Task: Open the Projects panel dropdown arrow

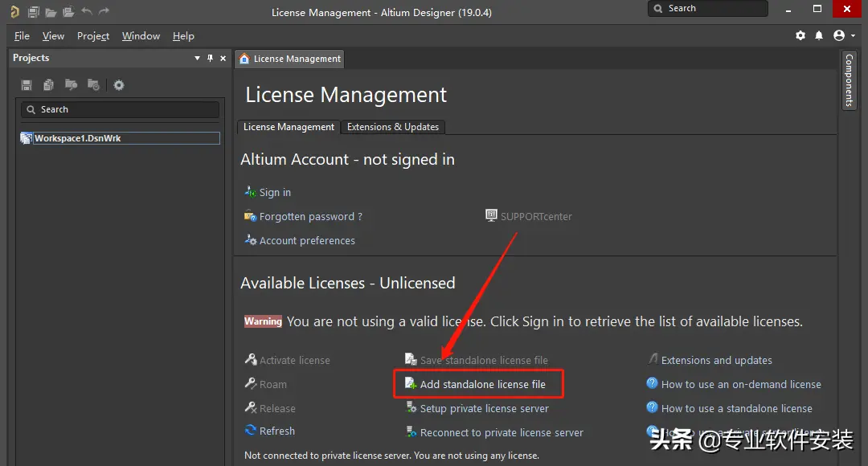Action: tap(197, 58)
